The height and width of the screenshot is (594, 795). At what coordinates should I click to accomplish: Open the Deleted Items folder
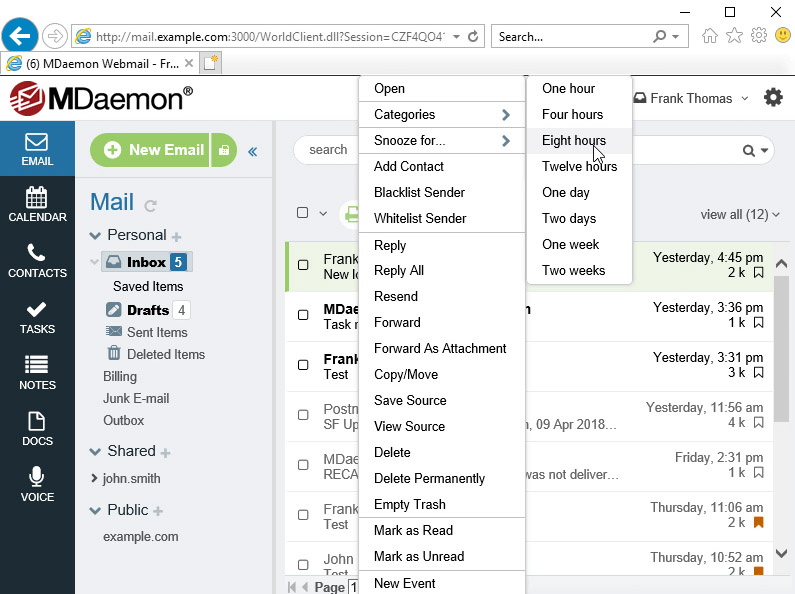tap(156, 354)
